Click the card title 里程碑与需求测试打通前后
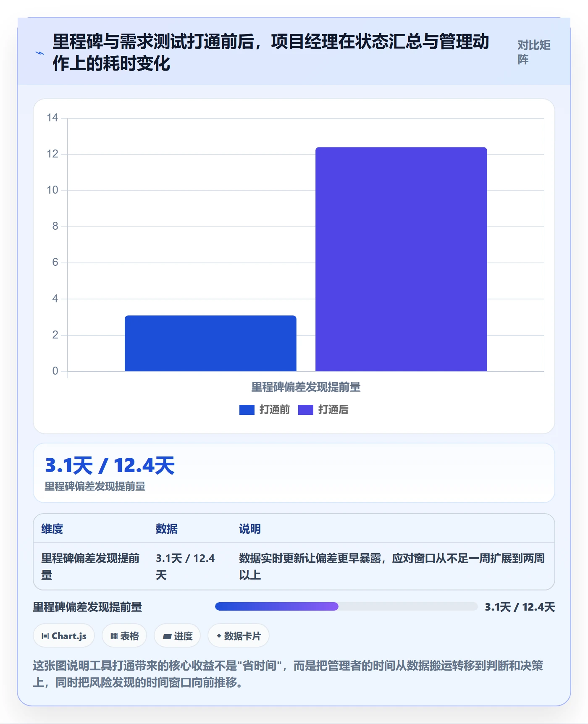588x724 pixels. pyautogui.click(x=270, y=52)
